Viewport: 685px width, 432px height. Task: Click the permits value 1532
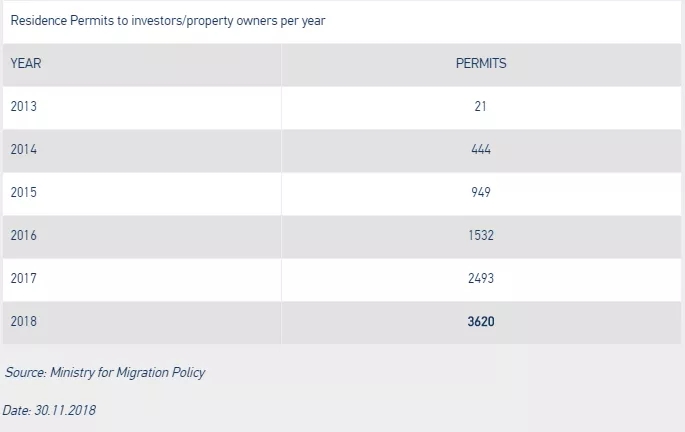coord(481,235)
